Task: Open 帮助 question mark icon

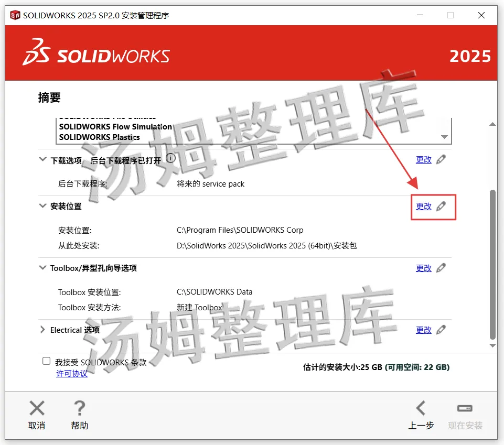Action: [79, 408]
